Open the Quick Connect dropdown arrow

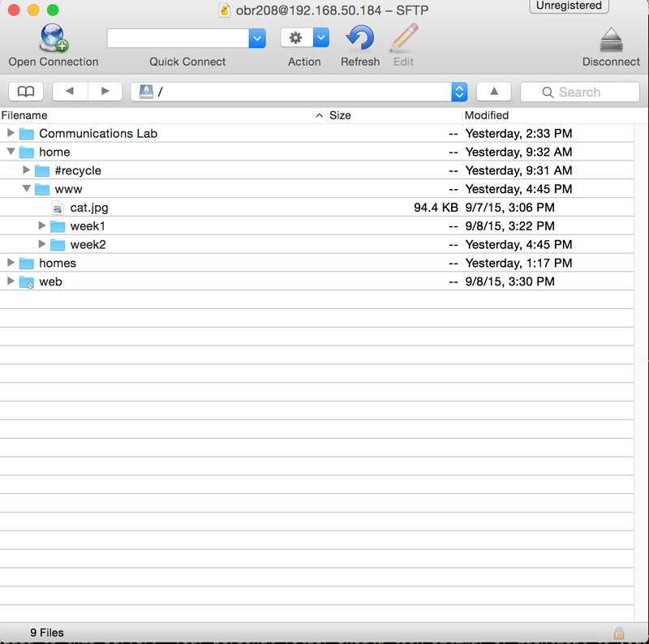tap(257, 38)
